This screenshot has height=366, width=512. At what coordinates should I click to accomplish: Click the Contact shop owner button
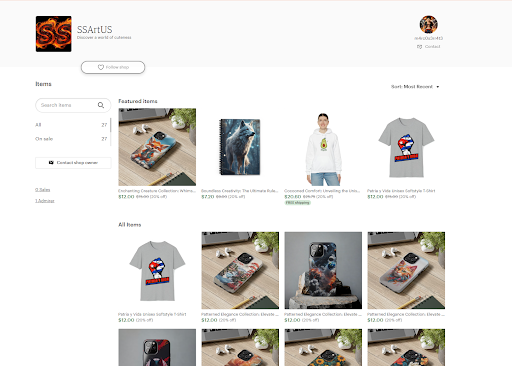pyautogui.click(x=73, y=163)
